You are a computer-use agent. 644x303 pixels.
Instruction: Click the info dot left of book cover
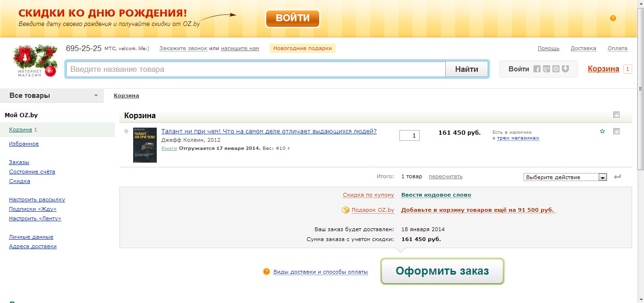pyautogui.click(x=126, y=131)
